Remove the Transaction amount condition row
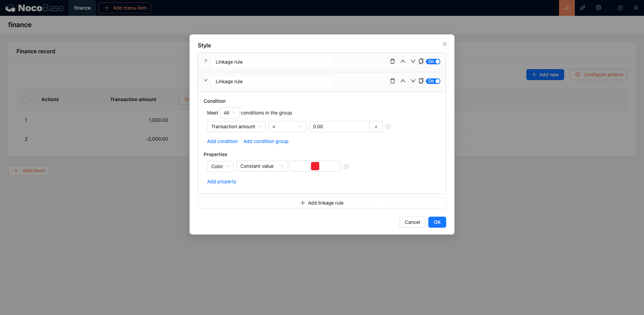 [388, 127]
